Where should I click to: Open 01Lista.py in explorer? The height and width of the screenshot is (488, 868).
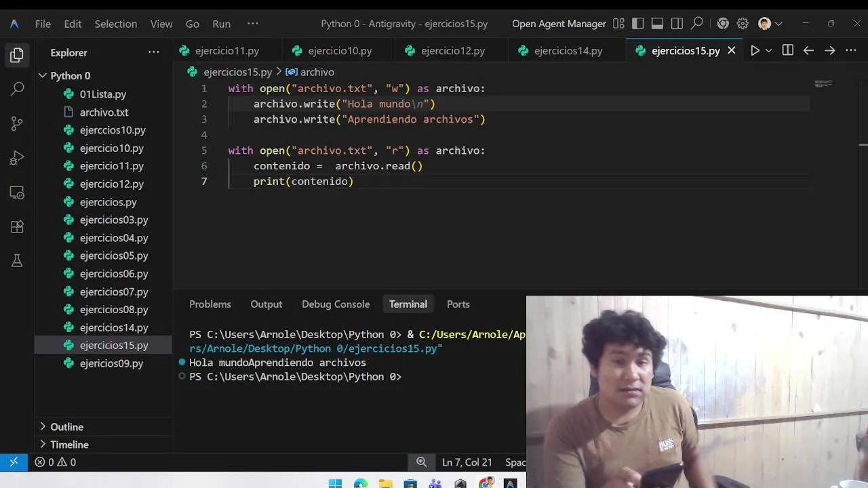tap(103, 94)
